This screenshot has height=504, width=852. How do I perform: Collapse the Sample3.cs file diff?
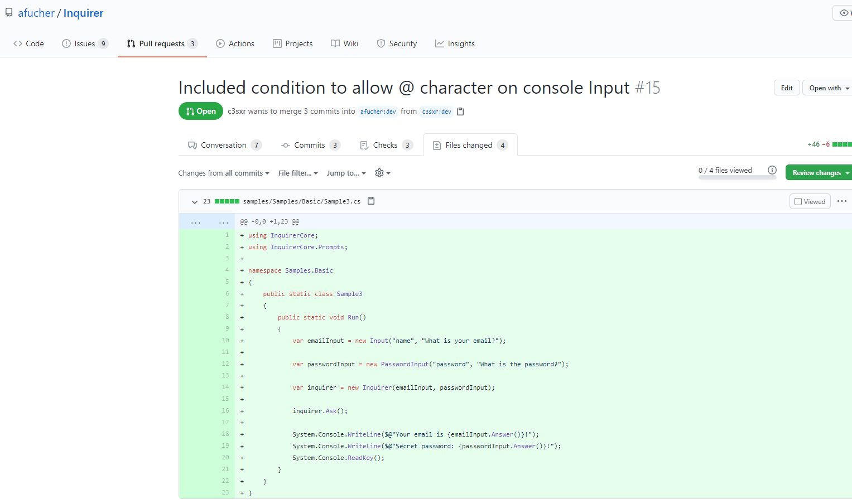pos(195,202)
